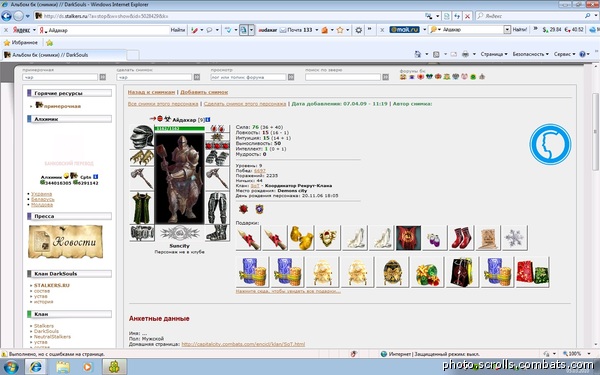Open the Избранное favorites panel
The image size is (600, 375).
pos(21,42)
